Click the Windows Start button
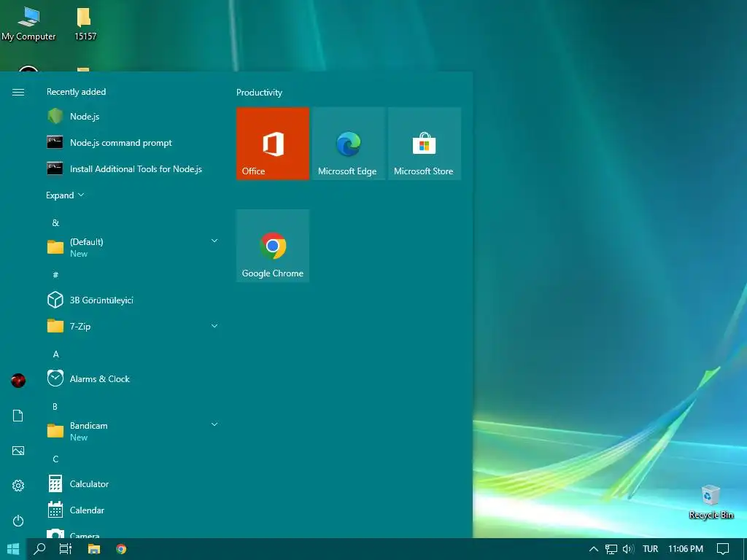The height and width of the screenshot is (560, 747). (13, 549)
